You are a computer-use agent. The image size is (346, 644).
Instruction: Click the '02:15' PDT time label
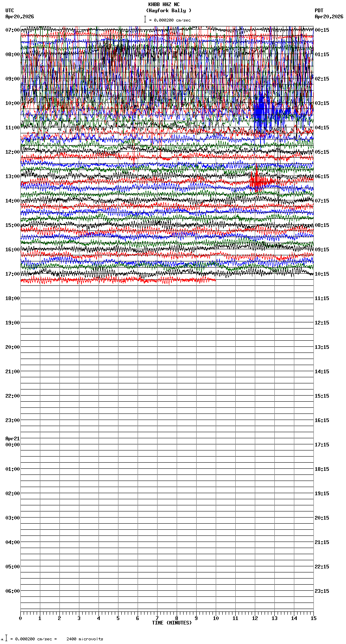click(x=322, y=79)
